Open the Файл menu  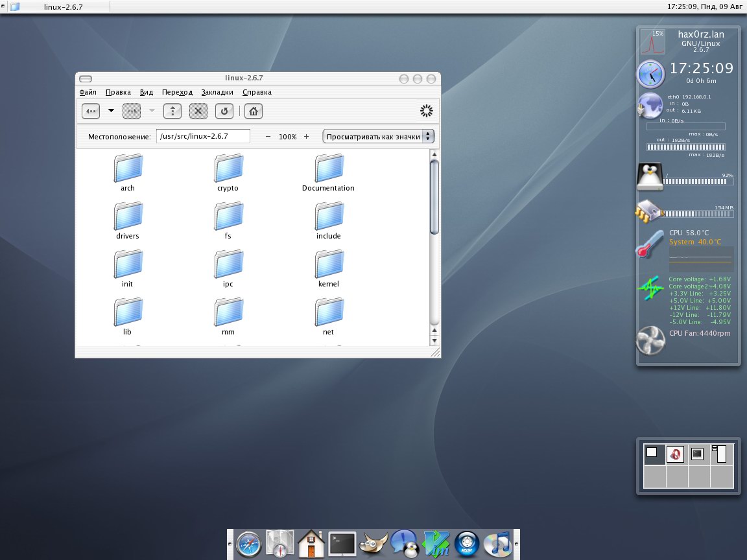pyautogui.click(x=88, y=92)
